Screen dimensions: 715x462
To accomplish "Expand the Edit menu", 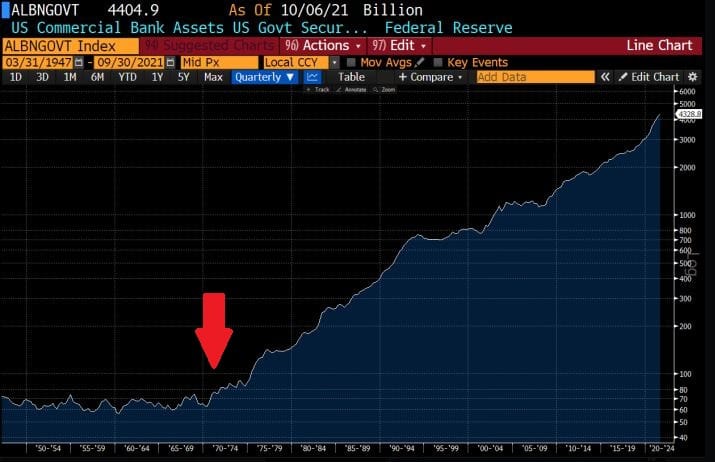I will pyautogui.click(x=399, y=46).
